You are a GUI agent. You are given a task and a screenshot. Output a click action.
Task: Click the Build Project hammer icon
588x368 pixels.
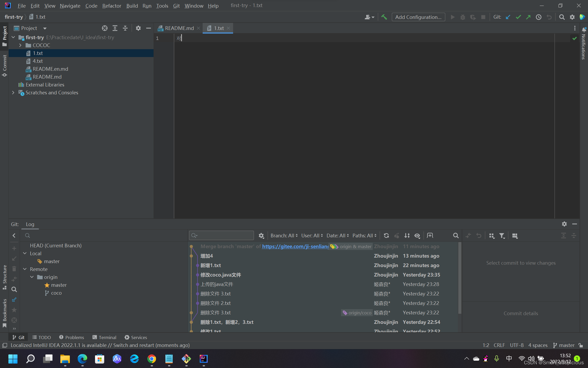pos(384,17)
